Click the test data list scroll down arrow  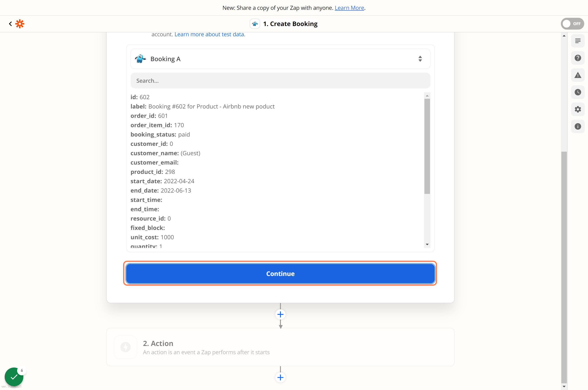[x=427, y=245]
